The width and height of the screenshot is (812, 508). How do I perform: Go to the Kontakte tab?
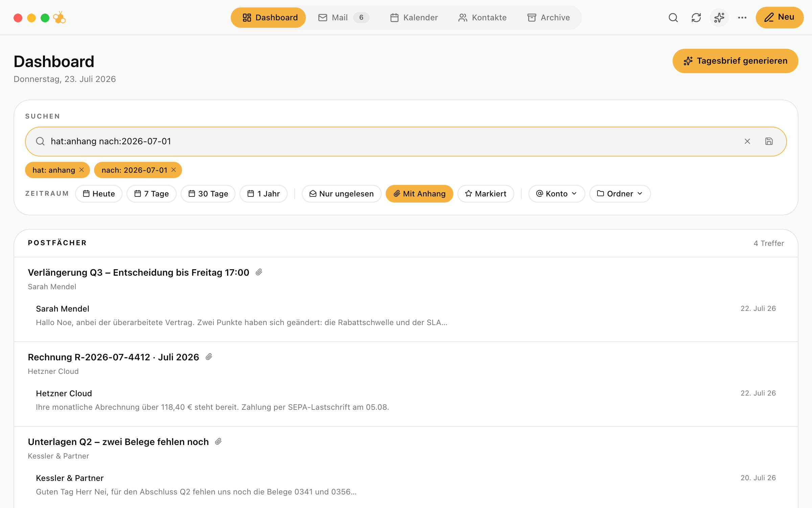(482, 18)
